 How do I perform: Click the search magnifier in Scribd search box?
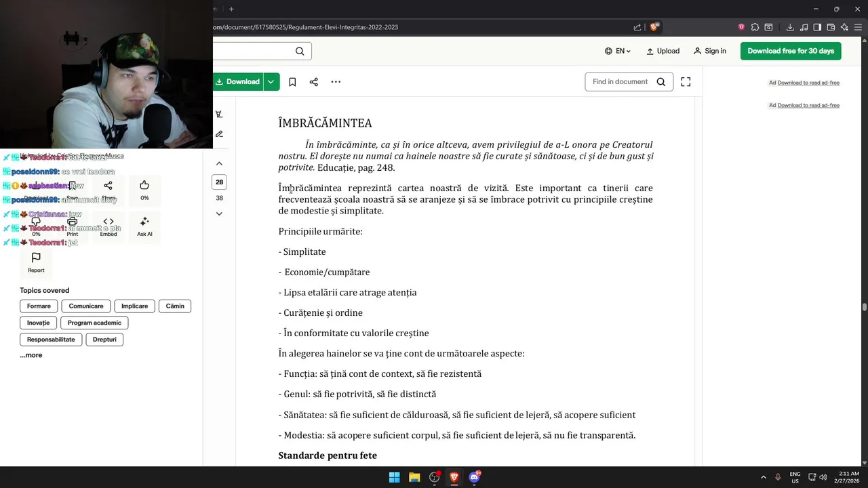[x=300, y=51]
